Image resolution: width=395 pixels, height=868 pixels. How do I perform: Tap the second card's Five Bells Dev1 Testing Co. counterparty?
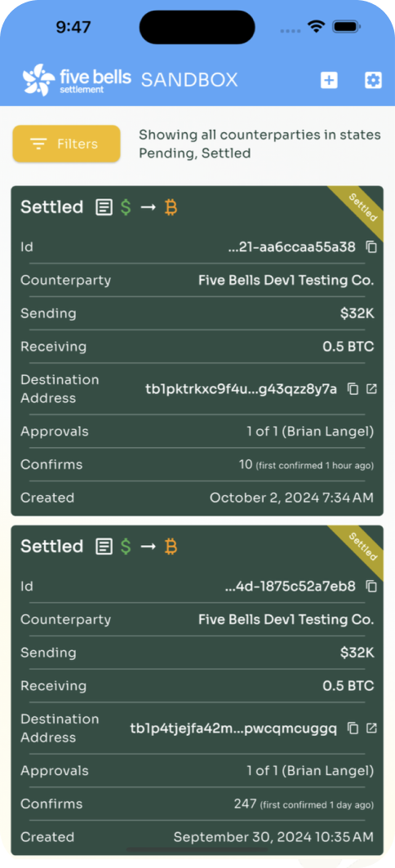click(x=286, y=619)
